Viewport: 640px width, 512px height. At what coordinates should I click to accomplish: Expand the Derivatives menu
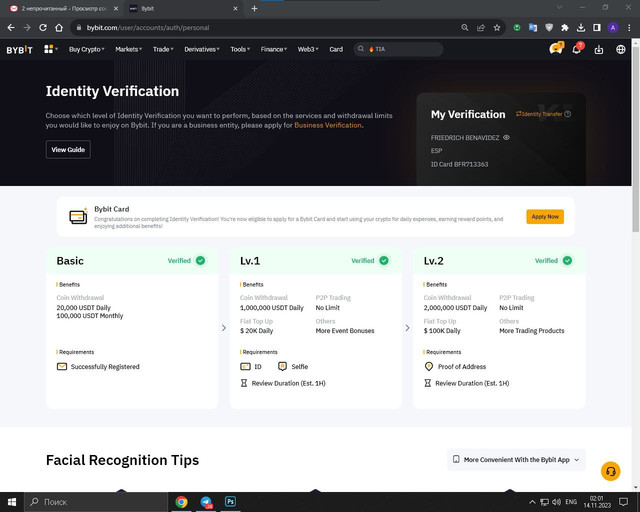click(x=202, y=49)
